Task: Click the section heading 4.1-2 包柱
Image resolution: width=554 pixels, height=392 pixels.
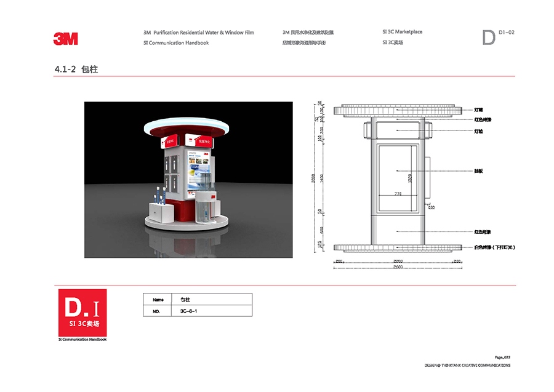Action: click(x=76, y=69)
